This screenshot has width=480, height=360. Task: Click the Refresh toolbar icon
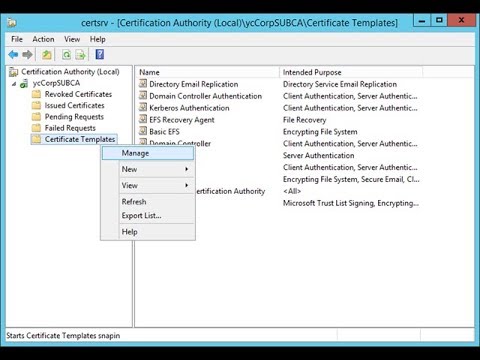[66, 54]
